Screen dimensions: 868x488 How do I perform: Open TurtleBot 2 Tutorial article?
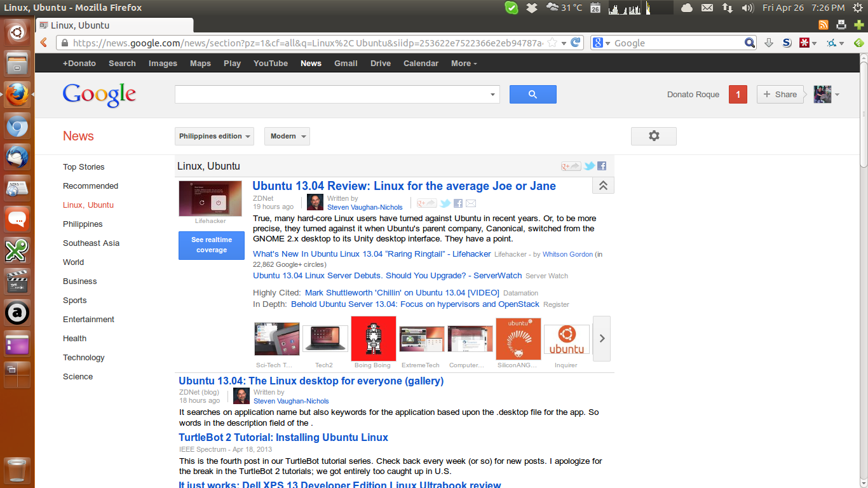click(283, 437)
